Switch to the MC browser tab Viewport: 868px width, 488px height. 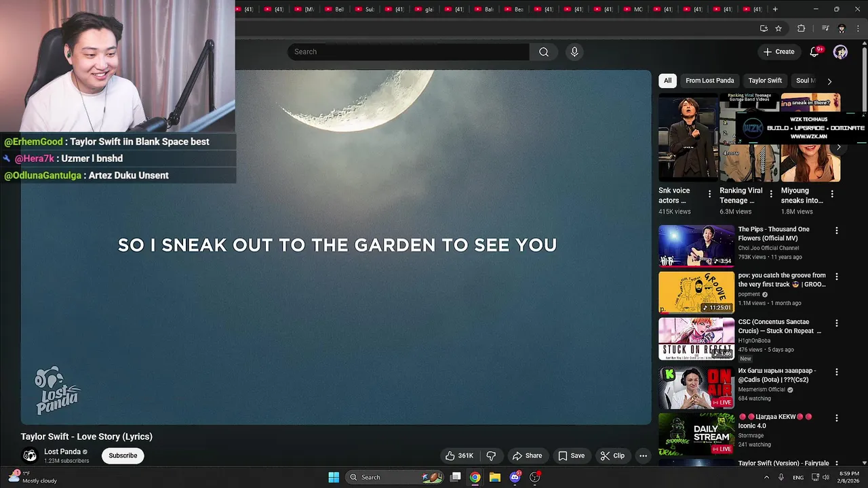(x=634, y=9)
